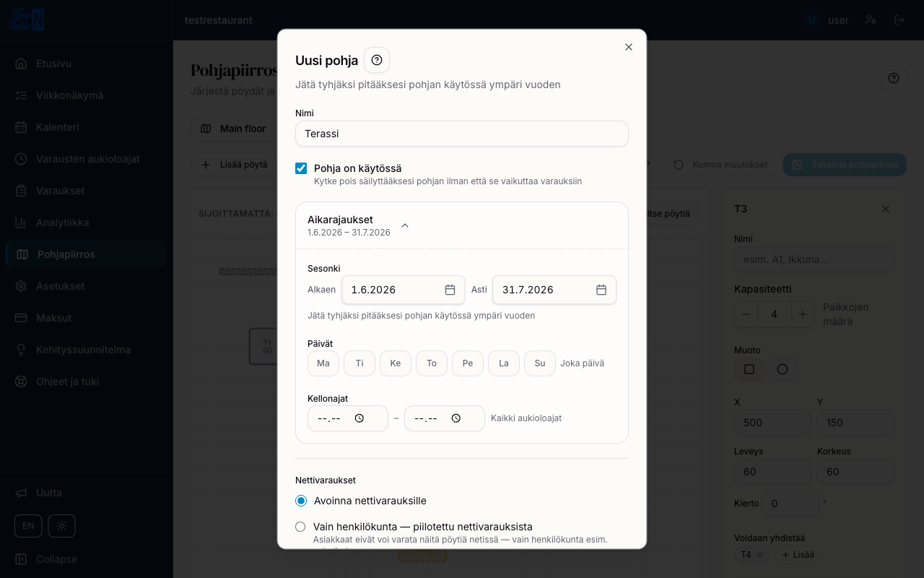Select the Main floor tab
Image resolution: width=924 pixels, height=578 pixels.
click(234, 129)
